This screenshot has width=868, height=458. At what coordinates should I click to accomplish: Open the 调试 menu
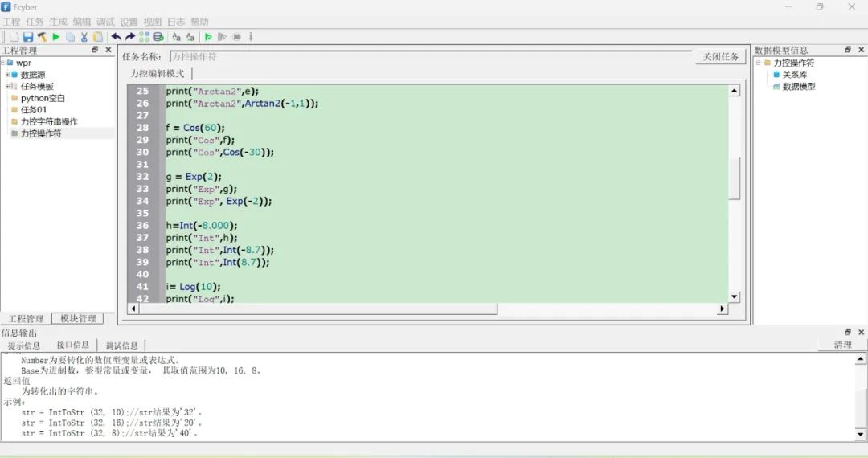pyautogui.click(x=105, y=22)
